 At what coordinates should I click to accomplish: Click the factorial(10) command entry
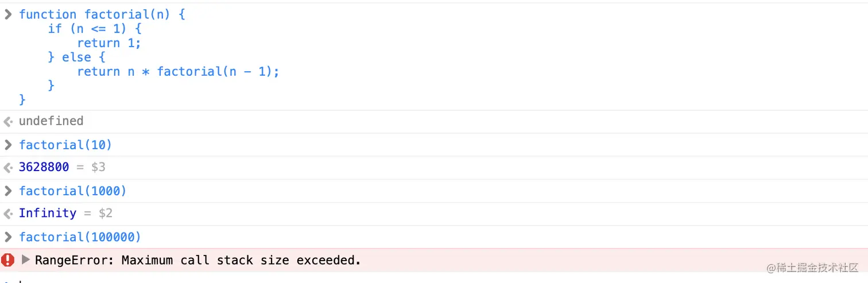click(x=65, y=145)
